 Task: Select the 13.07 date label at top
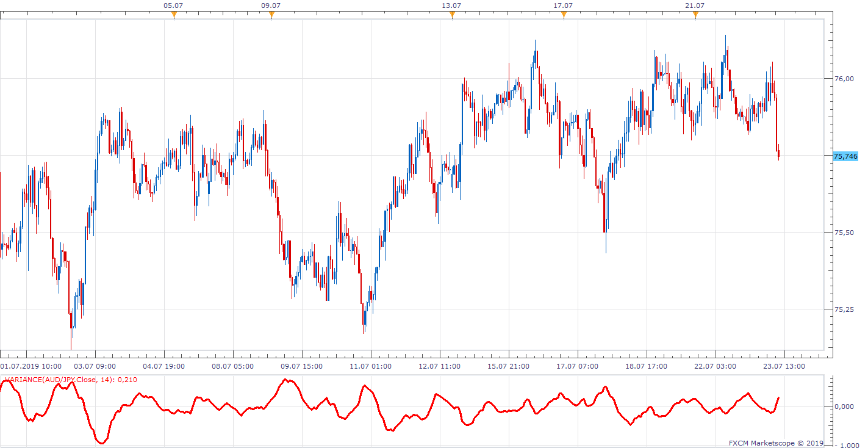pyautogui.click(x=451, y=5)
